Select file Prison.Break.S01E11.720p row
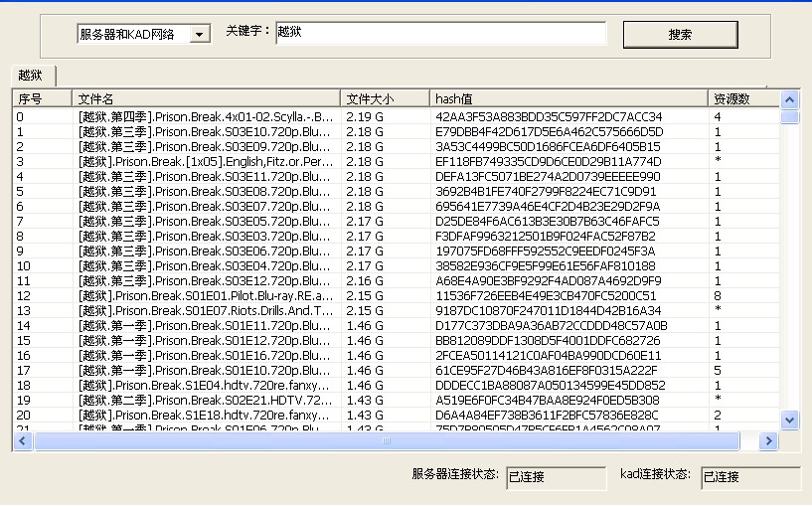 coord(396,326)
